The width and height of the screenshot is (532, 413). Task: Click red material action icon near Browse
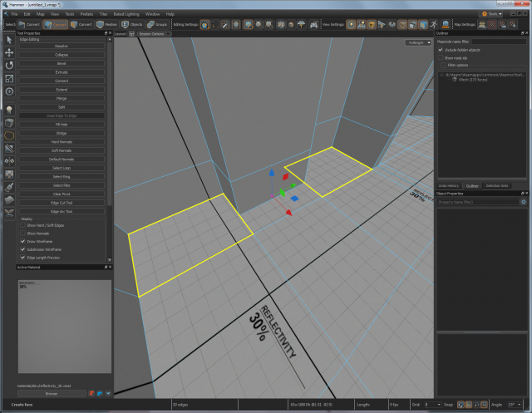91,393
